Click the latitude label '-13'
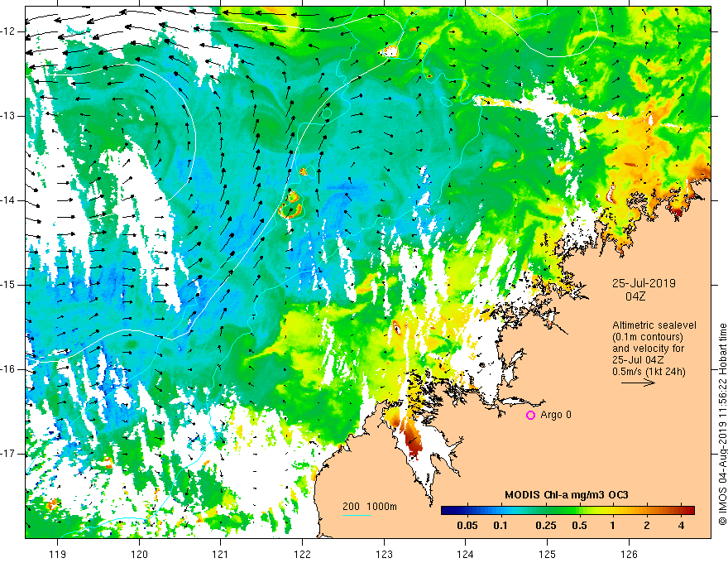The image size is (728, 563). [9, 116]
